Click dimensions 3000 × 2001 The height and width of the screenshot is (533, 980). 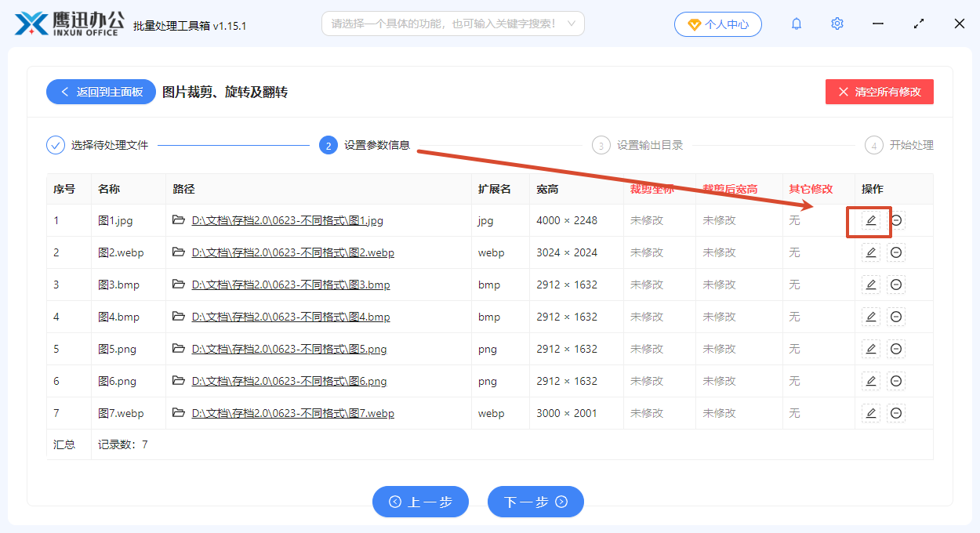click(567, 413)
